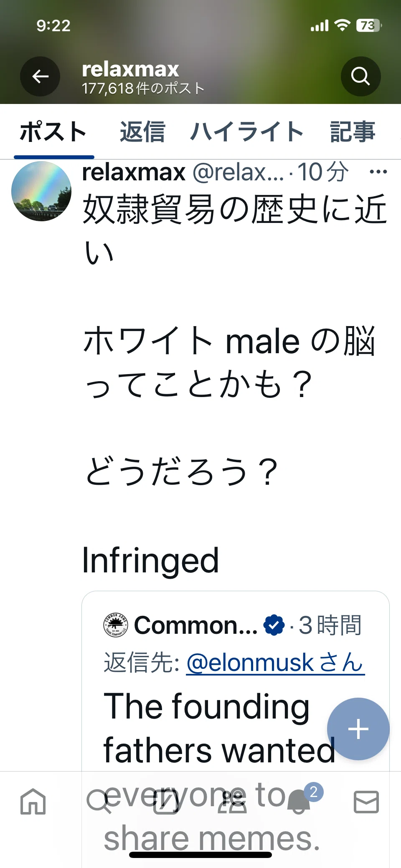Switch to the 返信 tab
401x868 pixels.
[x=142, y=132]
